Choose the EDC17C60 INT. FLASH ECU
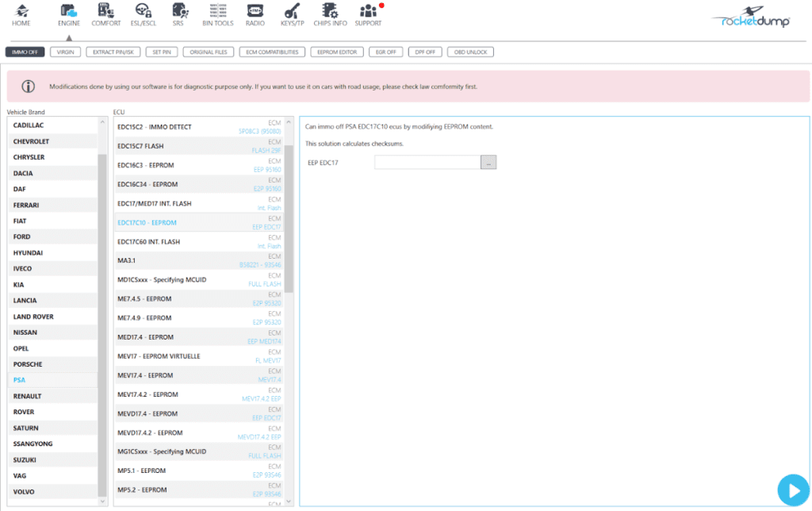The width and height of the screenshot is (812, 511). pos(199,242)
